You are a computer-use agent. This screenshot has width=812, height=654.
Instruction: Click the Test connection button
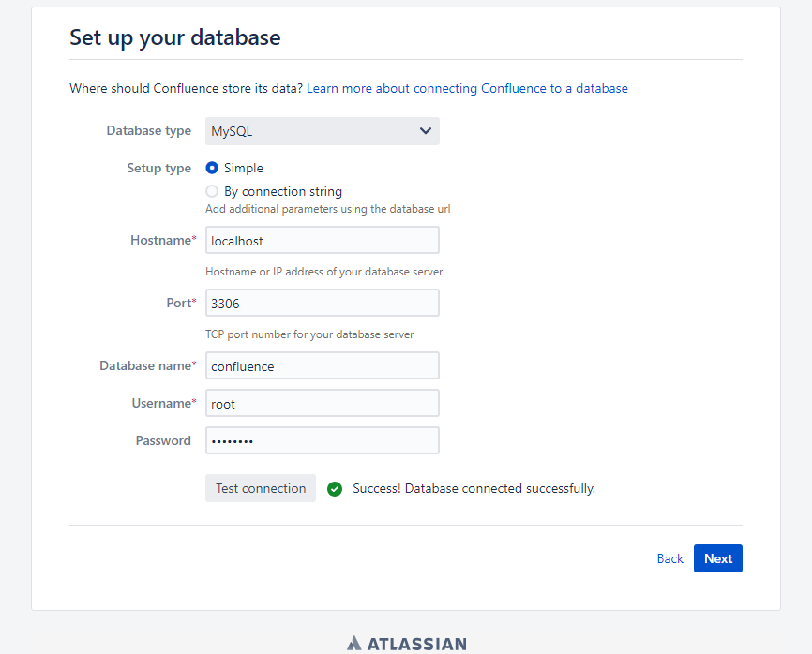(x=261, y=488)
